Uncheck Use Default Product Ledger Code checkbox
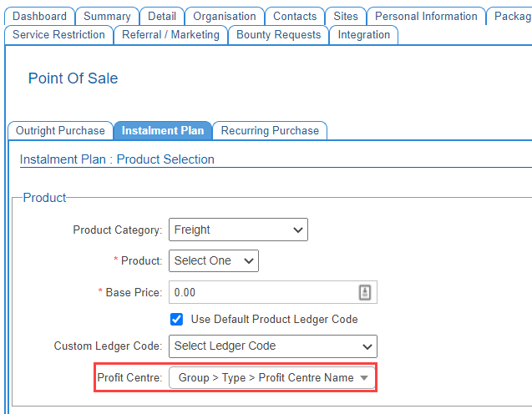This screenshot has width=532, height=414. coord(177,319)
